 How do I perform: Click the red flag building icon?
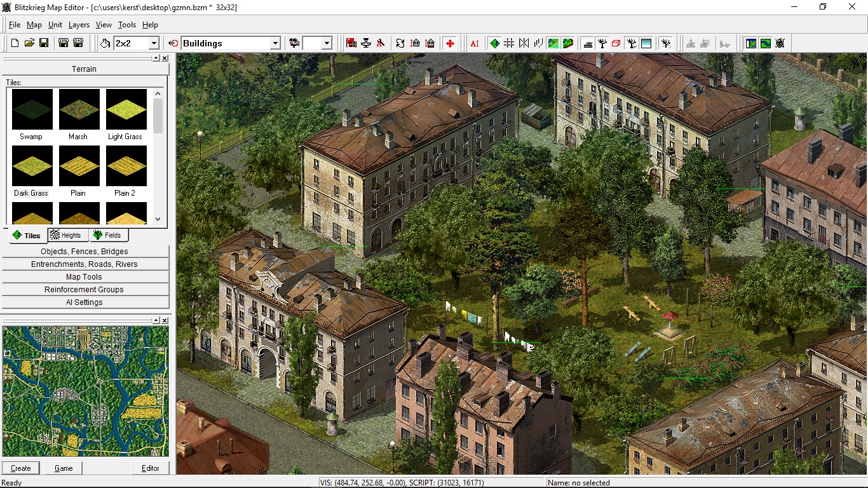click(x=351, y=43)
